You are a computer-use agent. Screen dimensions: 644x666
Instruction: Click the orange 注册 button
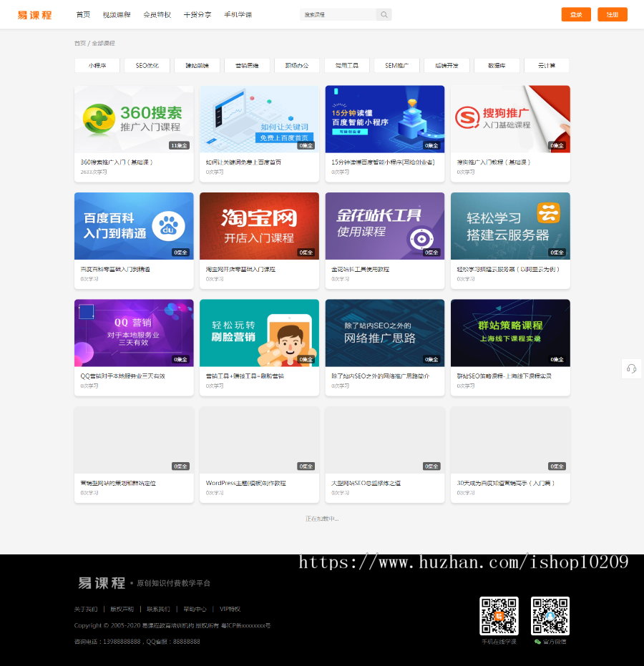pyautogui.click(x=612, y=14)
